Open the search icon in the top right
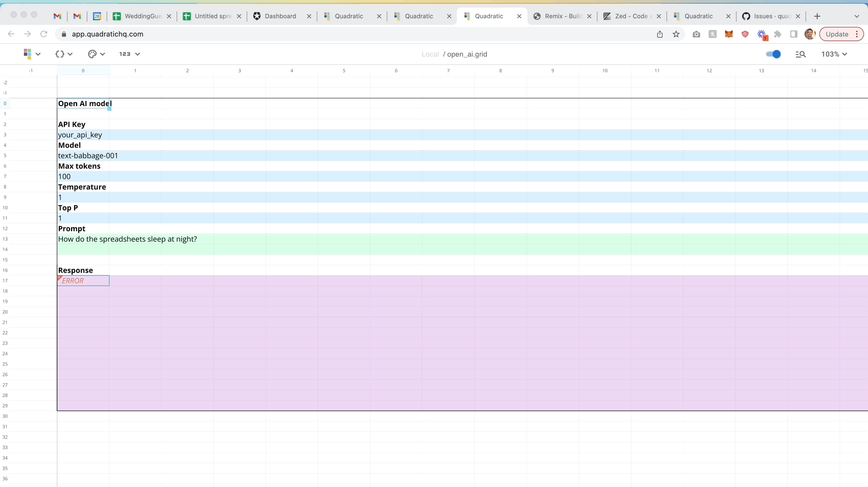Viewport: 868px width, 487px height. [801, 54]
